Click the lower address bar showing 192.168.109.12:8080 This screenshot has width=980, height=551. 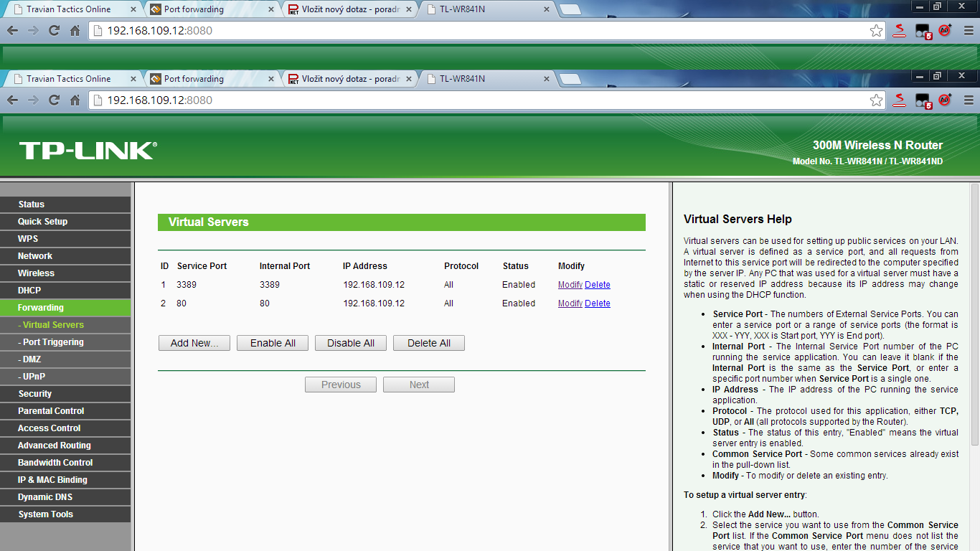coord(488,100)
